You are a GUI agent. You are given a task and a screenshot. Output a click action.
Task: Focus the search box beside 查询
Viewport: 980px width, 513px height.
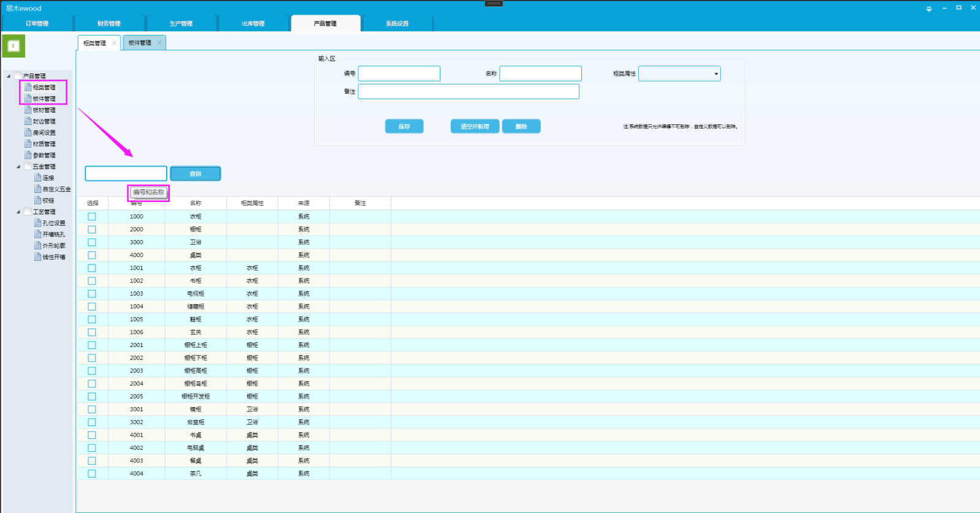click(x=126, y=174)
